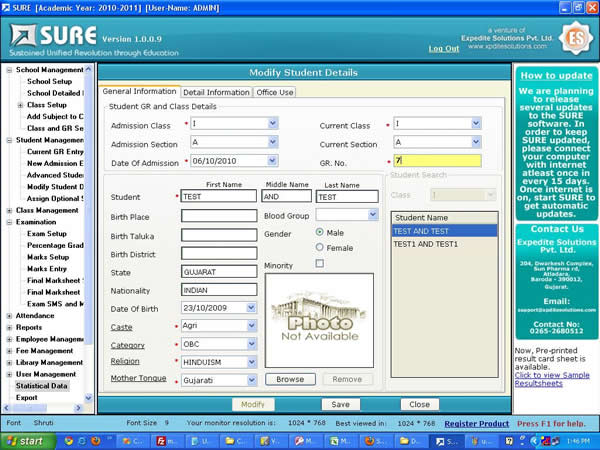Open Chrome from the quick launch bar
The width and height of the screenshot is (600, 450).
pyautogui.click(x=68, y=441)
